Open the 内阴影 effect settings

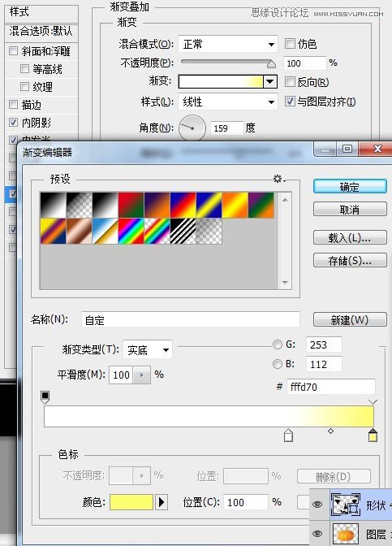tap(37, 122)
